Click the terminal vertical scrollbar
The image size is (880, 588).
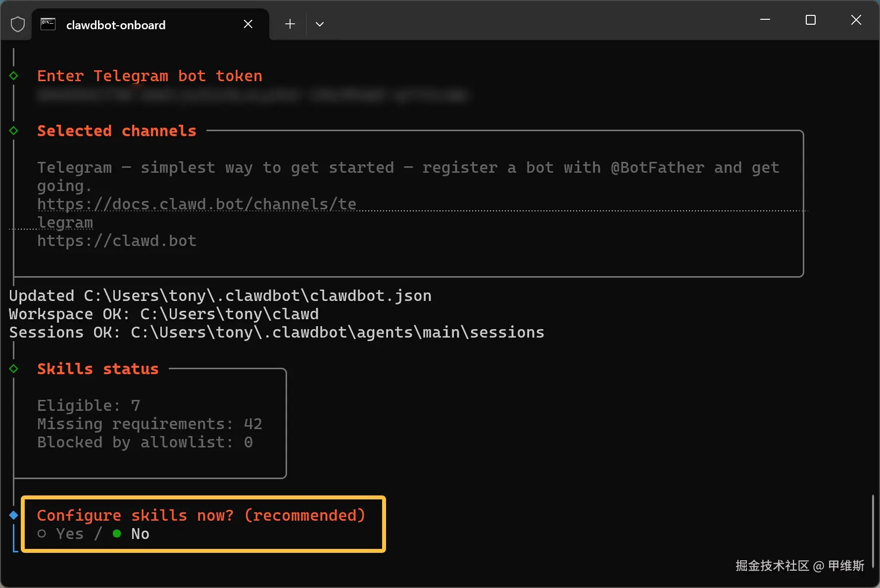tap(873, 530)
